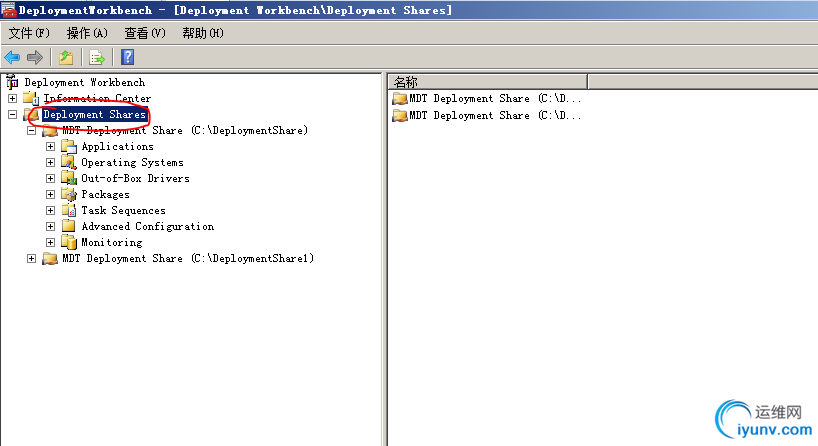The height and width of the screenshot is (446, 818).
Task: Select MDT Deployment Share (C:\DeploymentShare1) tree label
Action: [x=188, y=258]
